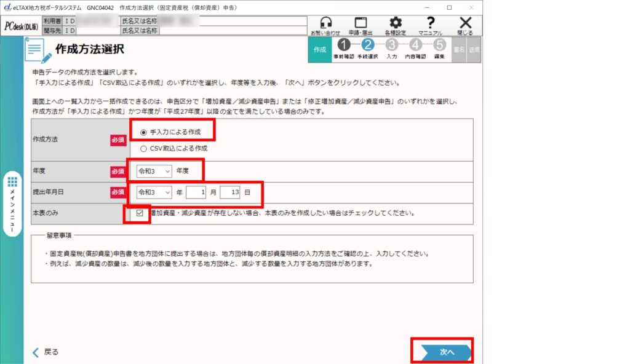
Task: Switch to the 署名 tab
Action: click(458, 50)
